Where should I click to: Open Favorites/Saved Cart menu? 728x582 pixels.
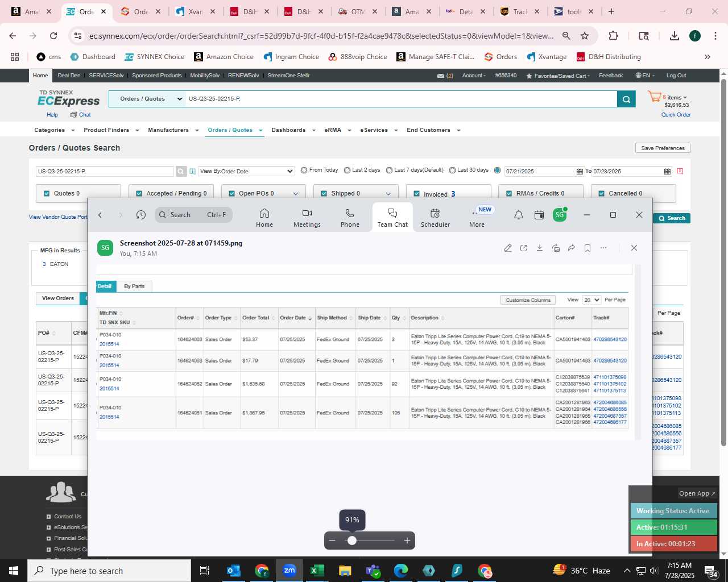pyautogui.click(x=559, y=76)
